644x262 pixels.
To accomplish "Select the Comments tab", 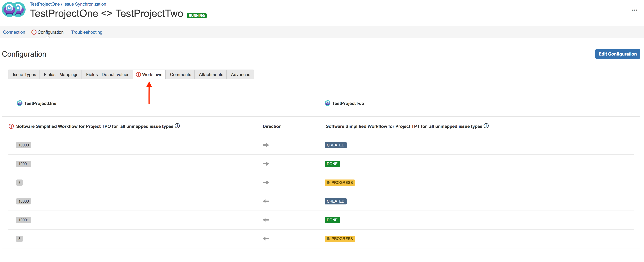I will click(180, 74).
